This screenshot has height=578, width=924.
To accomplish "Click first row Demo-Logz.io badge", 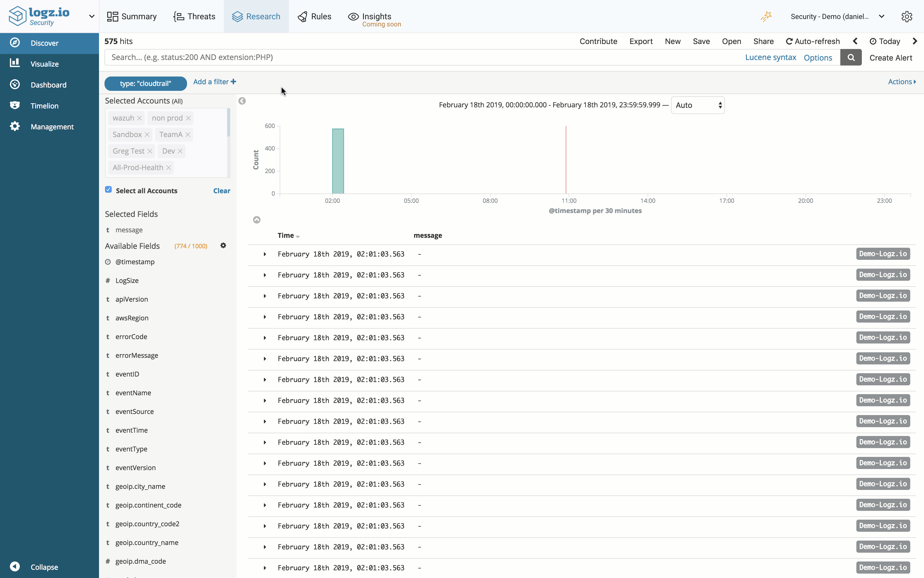I will point(883,254).
